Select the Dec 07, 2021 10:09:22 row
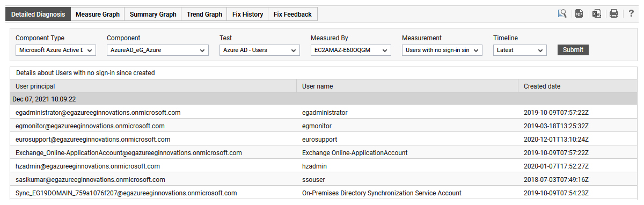Image resolution: width=644 pixels, height=205 pixels. 324,99
